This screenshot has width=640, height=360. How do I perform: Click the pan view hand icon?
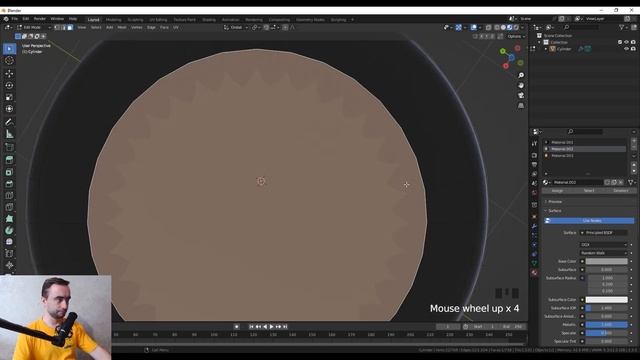521,85
